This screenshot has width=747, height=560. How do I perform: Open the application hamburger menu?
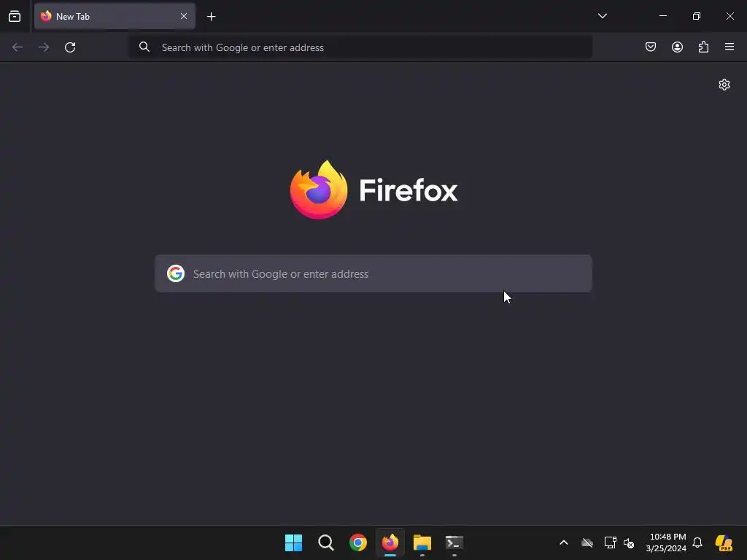pyautogui.click(x=729, y=47)
